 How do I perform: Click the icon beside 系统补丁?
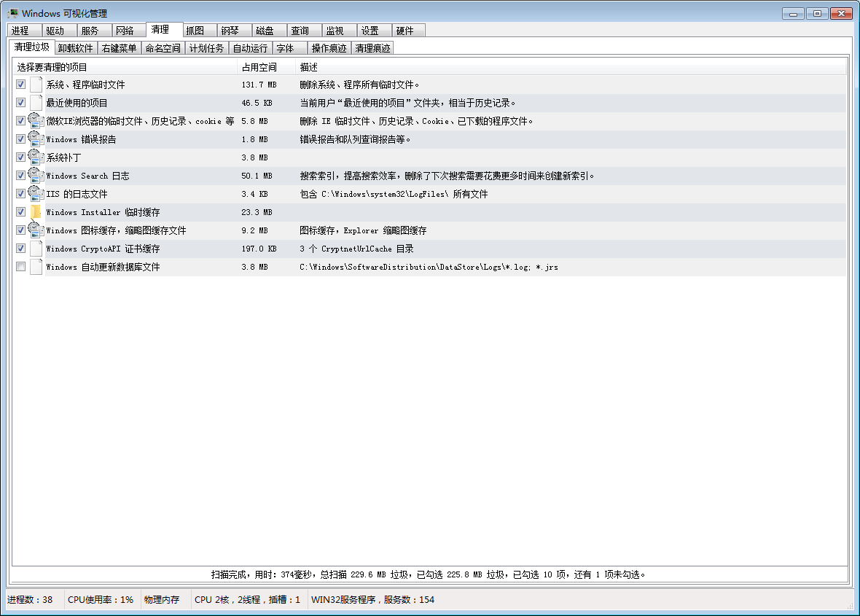point(36,157)
